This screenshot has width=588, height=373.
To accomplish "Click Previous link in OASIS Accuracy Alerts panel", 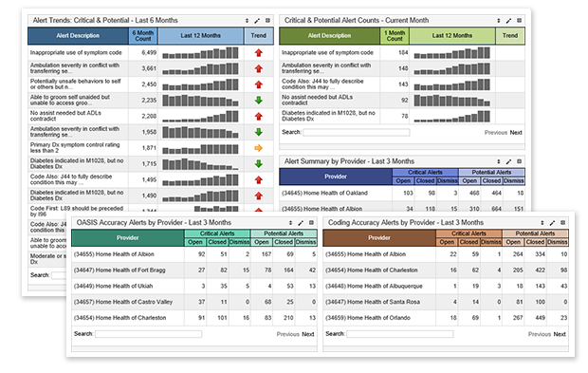I will 288,334.
